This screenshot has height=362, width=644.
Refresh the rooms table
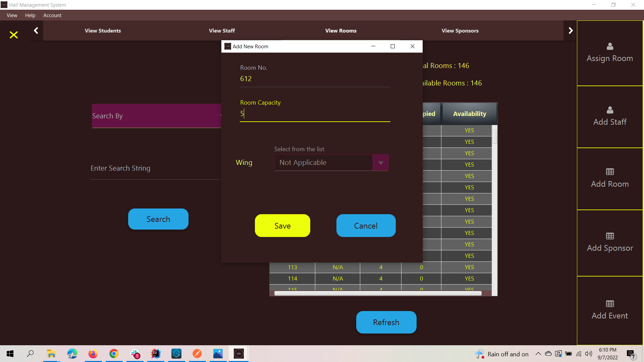(x=386, y=322)
